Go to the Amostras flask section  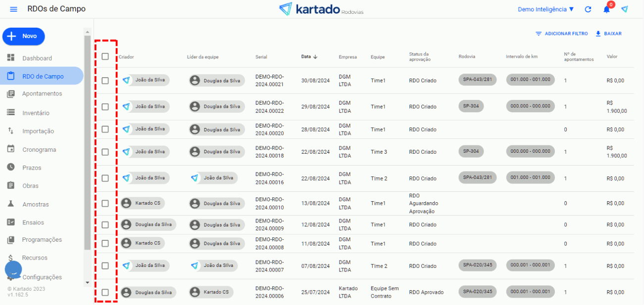pos(35,204)
